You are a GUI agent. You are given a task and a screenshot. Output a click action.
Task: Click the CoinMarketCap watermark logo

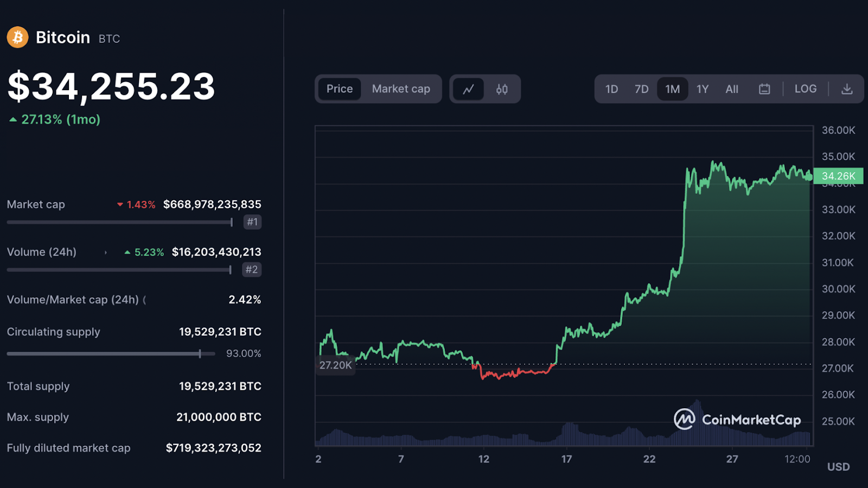click(x=738, y=420)
